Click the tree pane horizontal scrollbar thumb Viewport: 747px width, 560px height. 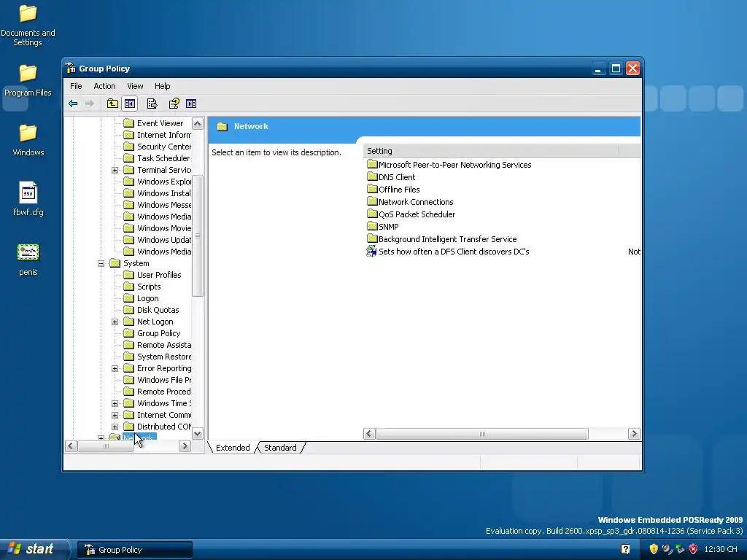coord(106,446)
